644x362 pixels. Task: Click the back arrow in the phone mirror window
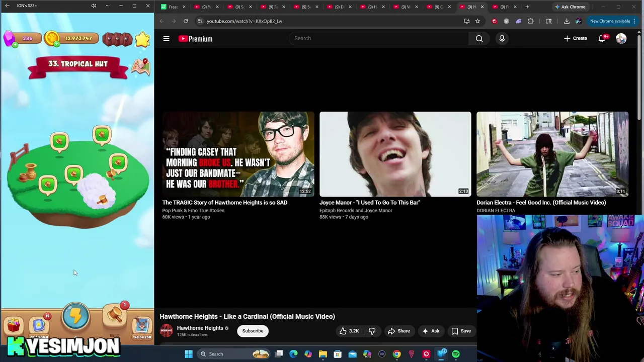tap(7, 6)
